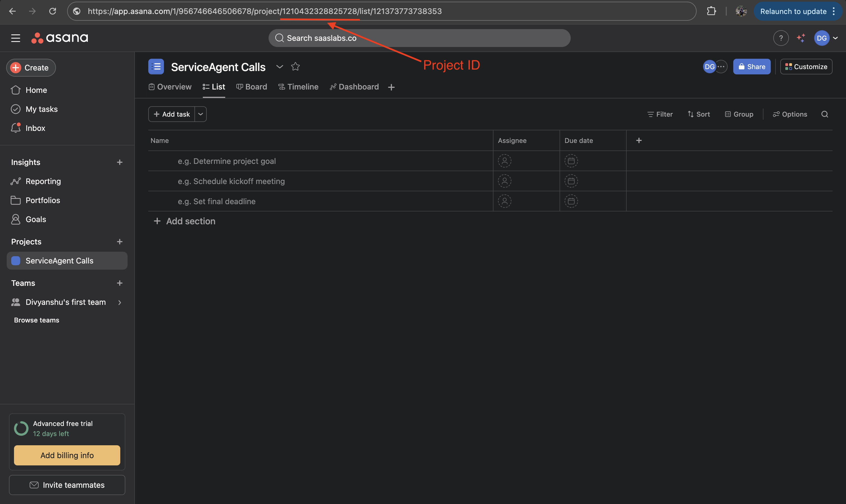
Task: Click the blue ServiceAgent Calls color square
Action: pos(16,261)
